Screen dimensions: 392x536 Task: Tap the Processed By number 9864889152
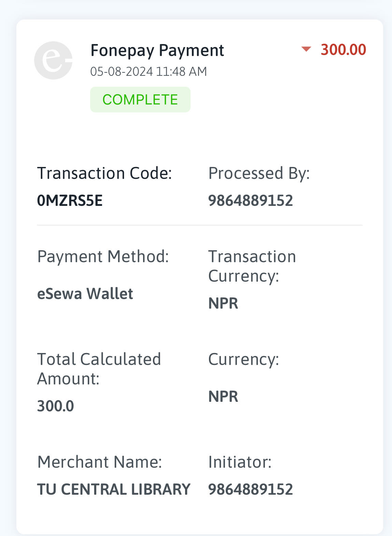(x=251, y=200)
